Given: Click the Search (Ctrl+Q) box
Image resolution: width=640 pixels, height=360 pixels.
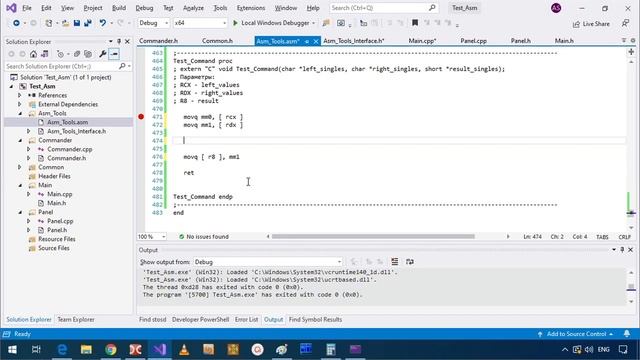Looking at the screenshot, I should point(383,8).
